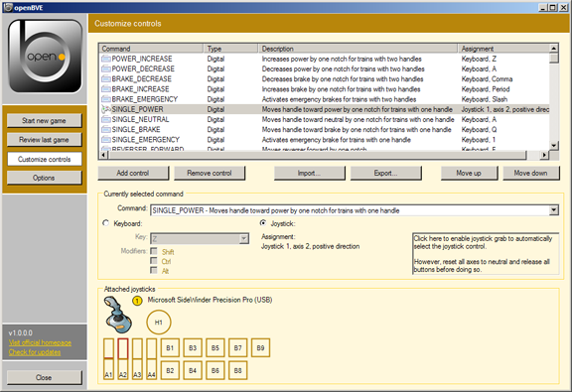Sort list by the Type column header
Image resolution: width=572 pixels, height=392 pixels.
pos(231,49)
